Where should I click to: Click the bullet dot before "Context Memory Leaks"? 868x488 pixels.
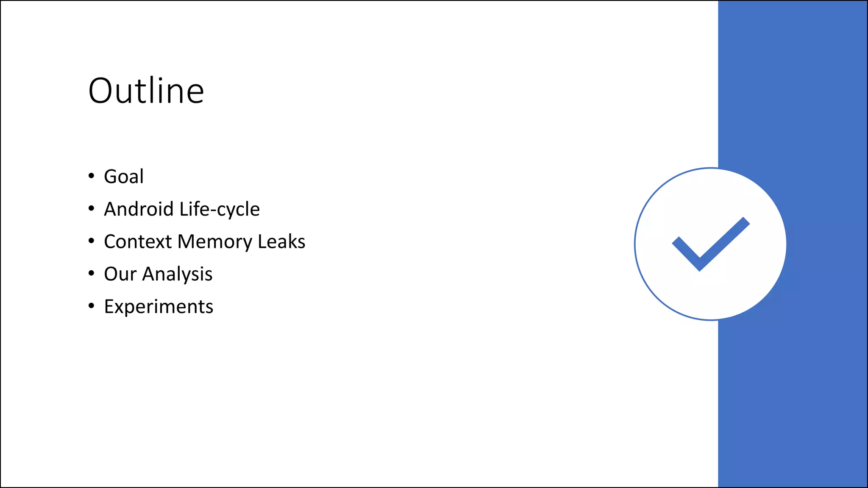91,241
